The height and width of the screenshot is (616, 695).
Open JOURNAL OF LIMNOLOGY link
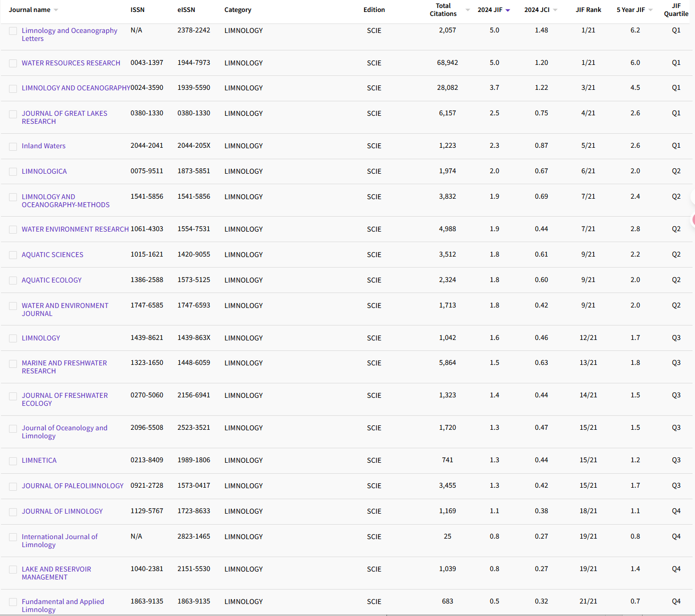point(62,511)
